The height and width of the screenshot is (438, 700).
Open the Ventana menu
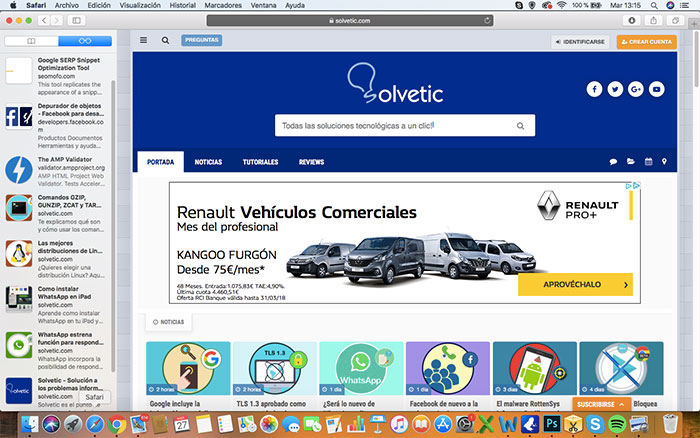263,5
